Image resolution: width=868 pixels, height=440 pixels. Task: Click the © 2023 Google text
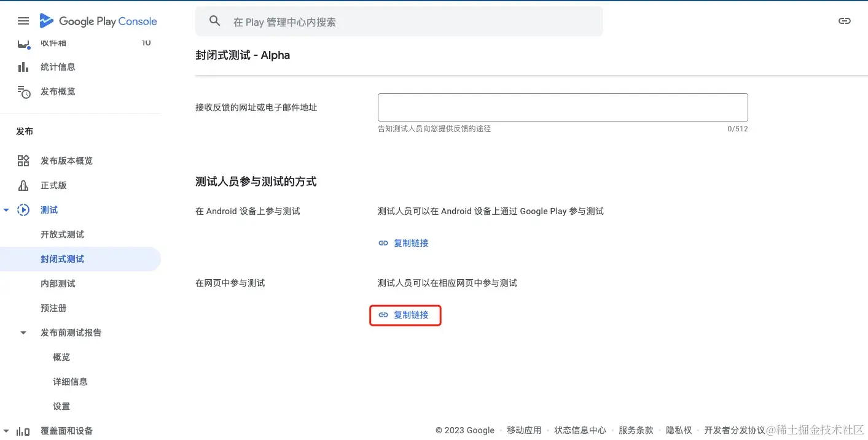(x=465, y=430)
